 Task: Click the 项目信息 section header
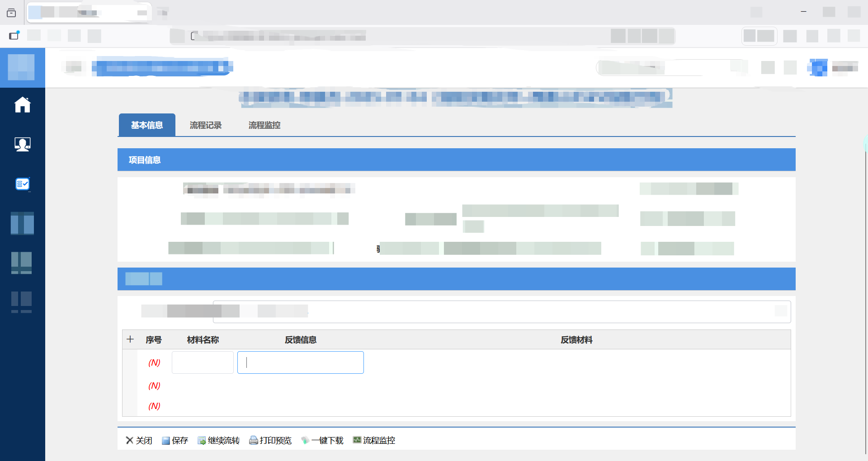[457, 160]
